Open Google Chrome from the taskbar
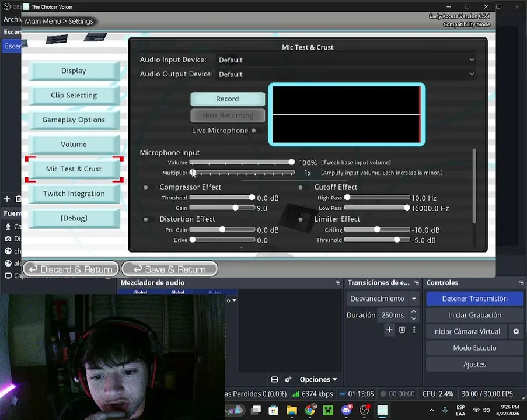This screenshot has height=420, width=527. pos(310,410)
